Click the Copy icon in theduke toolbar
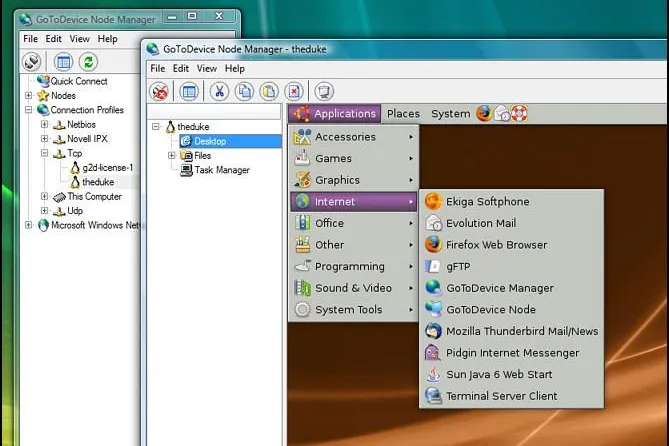This screenshot has width=669, height=446. coord(244,91)
